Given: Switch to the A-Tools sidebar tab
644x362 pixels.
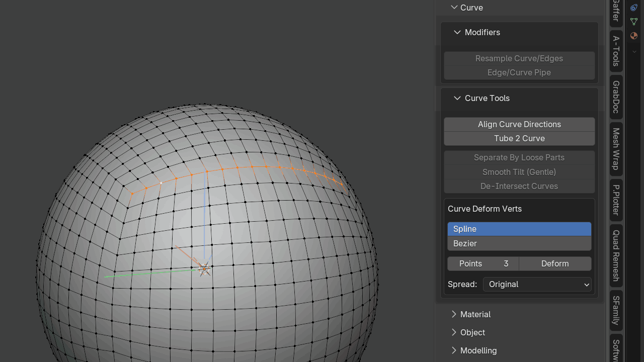Looking at the screenshot, I should pos(616,51).
